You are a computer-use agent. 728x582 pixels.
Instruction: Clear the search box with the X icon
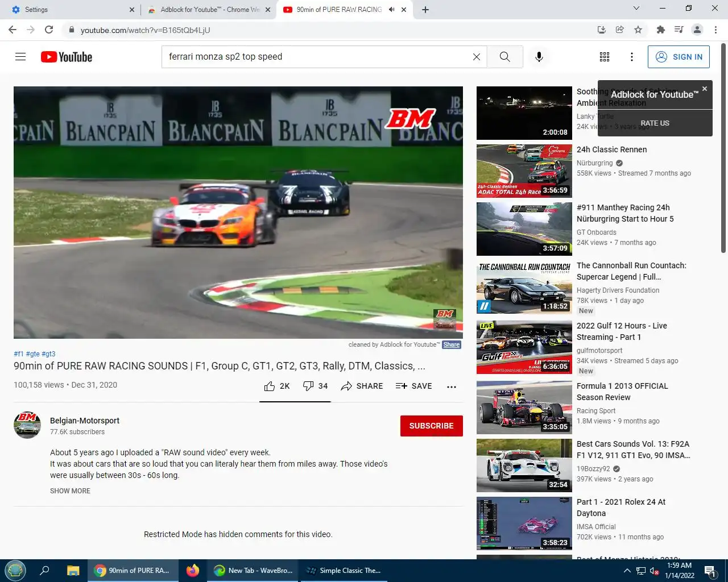pyautogui.click(x=477, y=57)
